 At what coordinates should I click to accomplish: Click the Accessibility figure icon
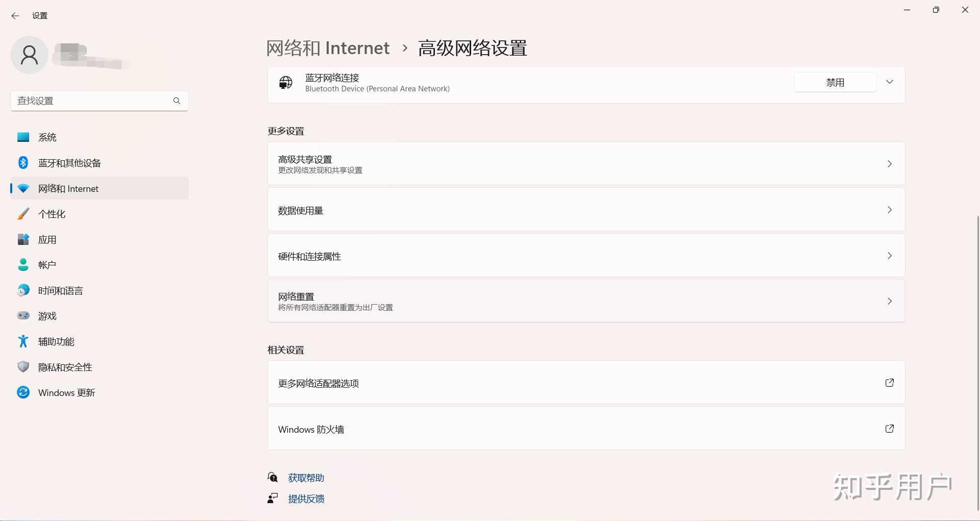23,341
